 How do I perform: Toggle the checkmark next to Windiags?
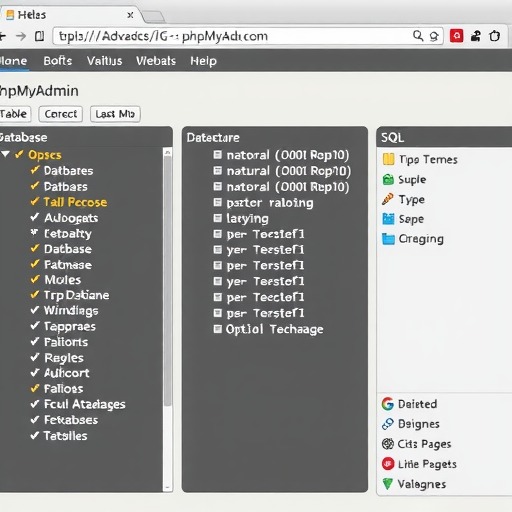(35, 310)
